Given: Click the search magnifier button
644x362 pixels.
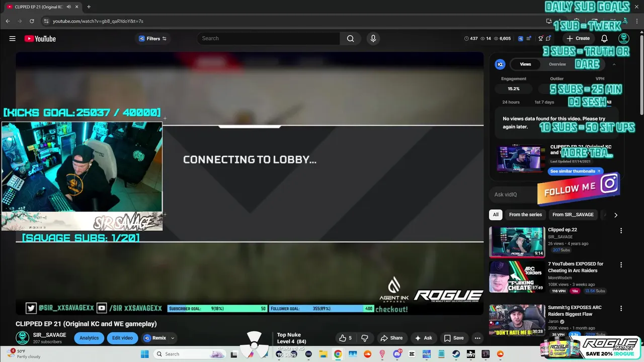Looking at the screenshot, I should (350, 39).
